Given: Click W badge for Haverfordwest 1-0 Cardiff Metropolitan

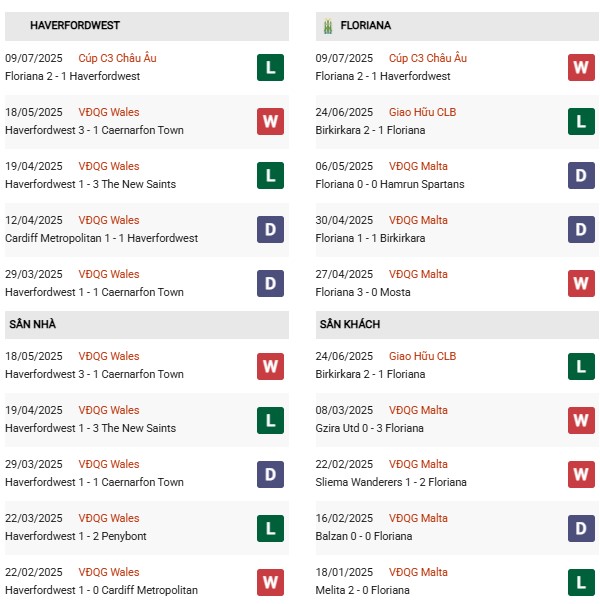Looking at the screenshot, I should [269, 581].
